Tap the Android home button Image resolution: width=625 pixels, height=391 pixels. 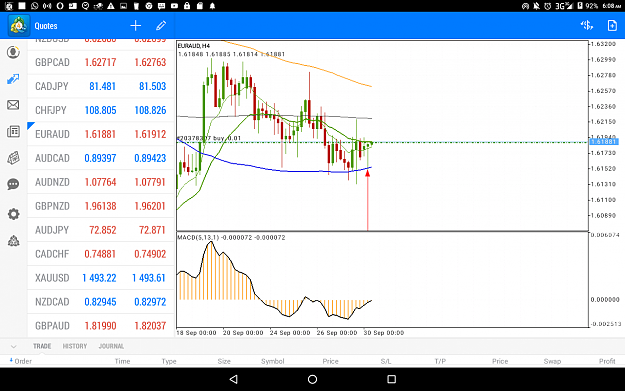click(312, 379)
